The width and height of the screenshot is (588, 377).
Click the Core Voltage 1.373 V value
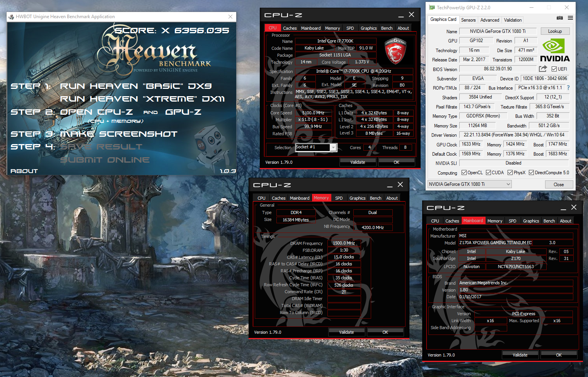tap(362, 62)
